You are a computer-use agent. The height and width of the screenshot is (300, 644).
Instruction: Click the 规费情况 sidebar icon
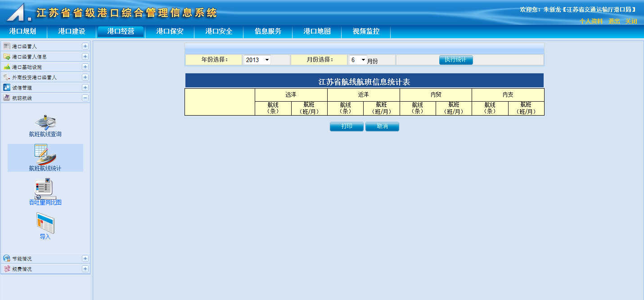7,269
